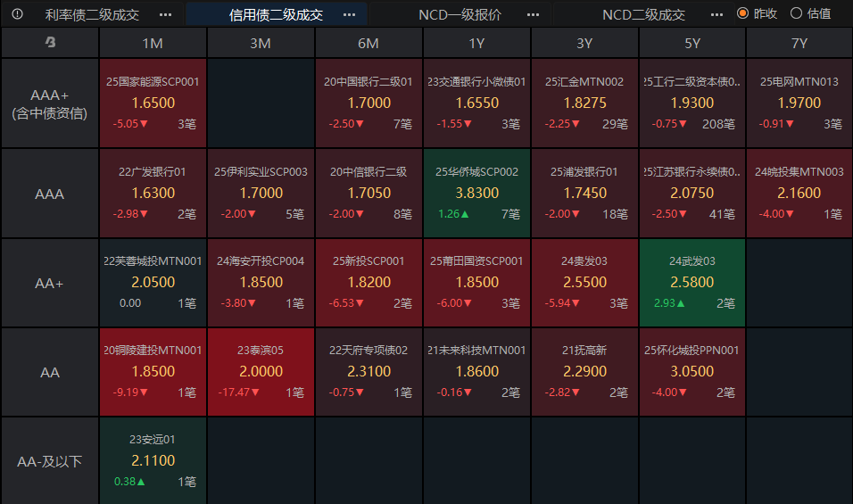
Task: Open the 23安远01 cell
Action: coord(153,461)
